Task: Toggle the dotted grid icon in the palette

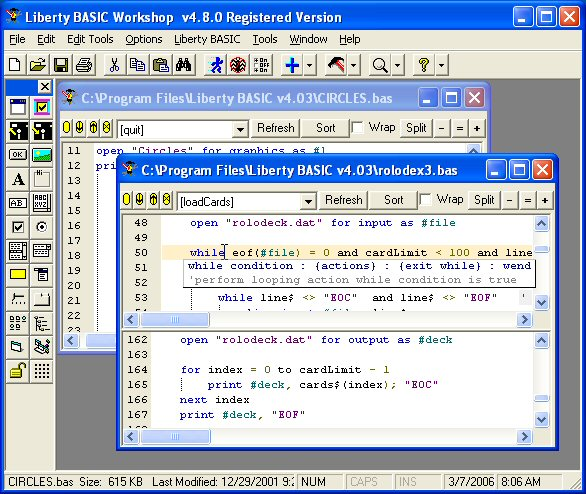Action: [42, 371]
